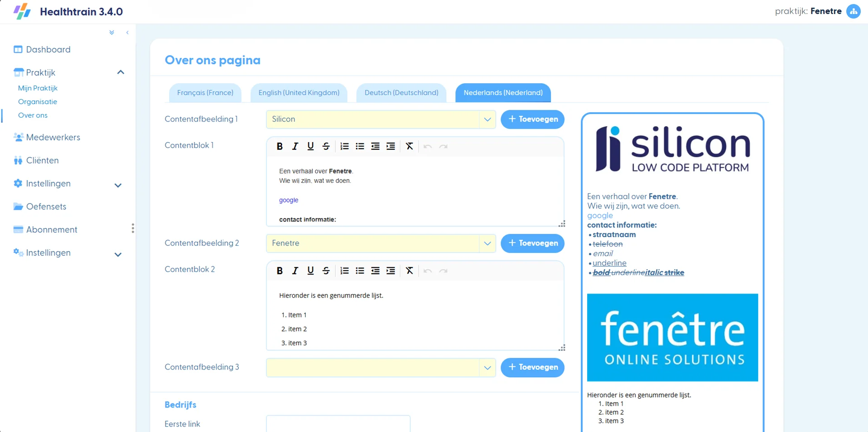Click the Fenêtre Online Solutions preview image

tap(673, 337)
